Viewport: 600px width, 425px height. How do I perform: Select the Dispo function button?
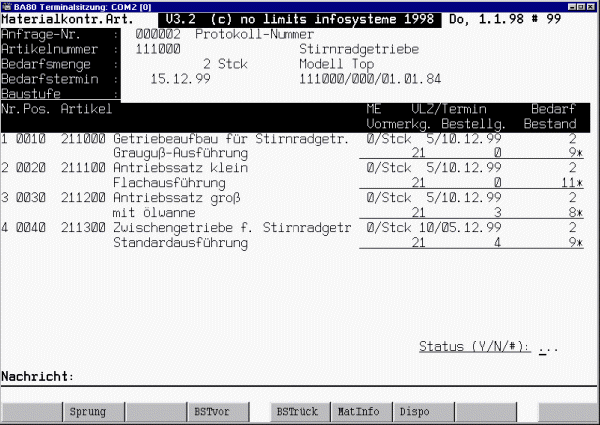[x=415, y=411]
